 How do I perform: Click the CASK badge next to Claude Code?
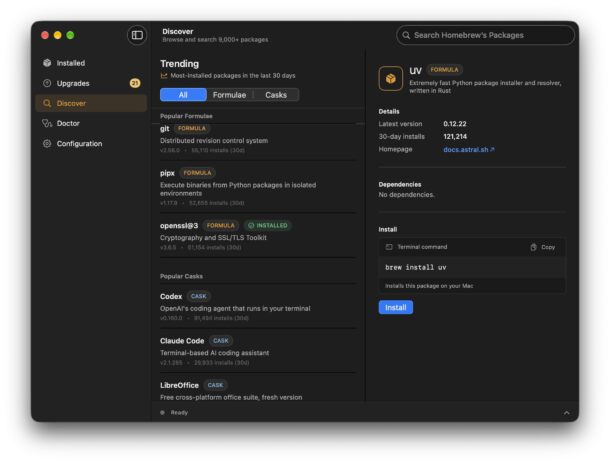tap(221, 340)
